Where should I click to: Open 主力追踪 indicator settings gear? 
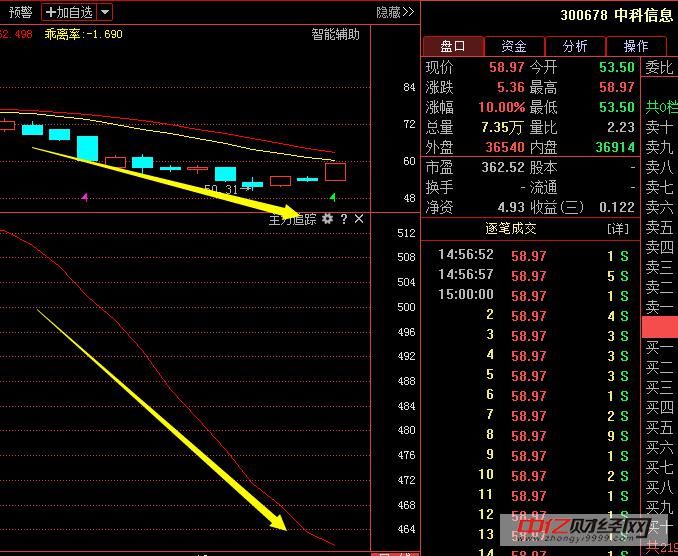(x=328, y=219)
